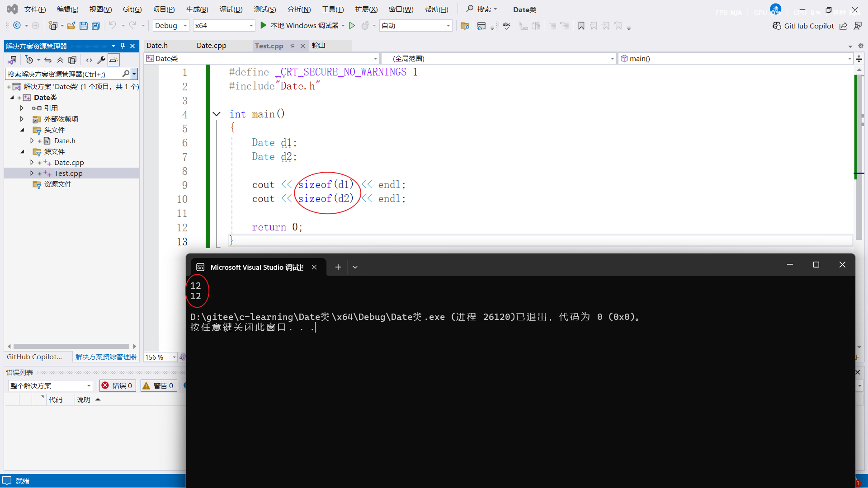Click Collapse All in Solution Explorer
This screenshot has height=488, width=868.
[x=60, y=60]
